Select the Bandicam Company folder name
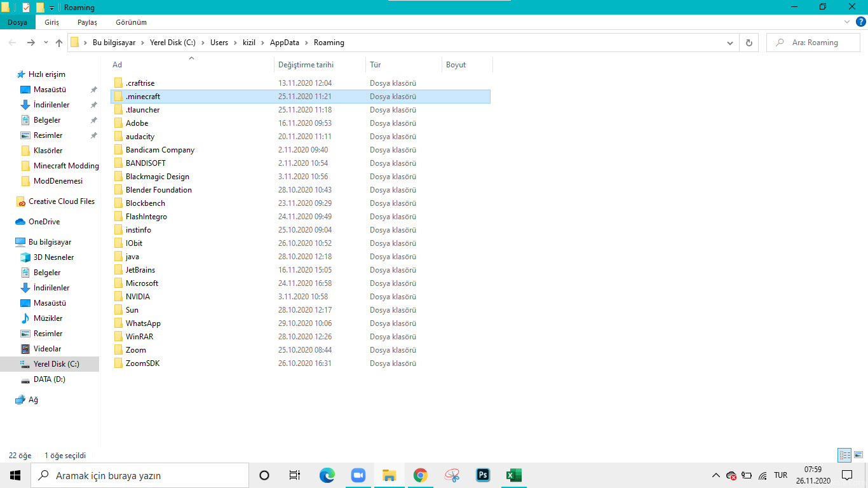Viewport: 868px width, 488px height. click(x=160, y=150)
